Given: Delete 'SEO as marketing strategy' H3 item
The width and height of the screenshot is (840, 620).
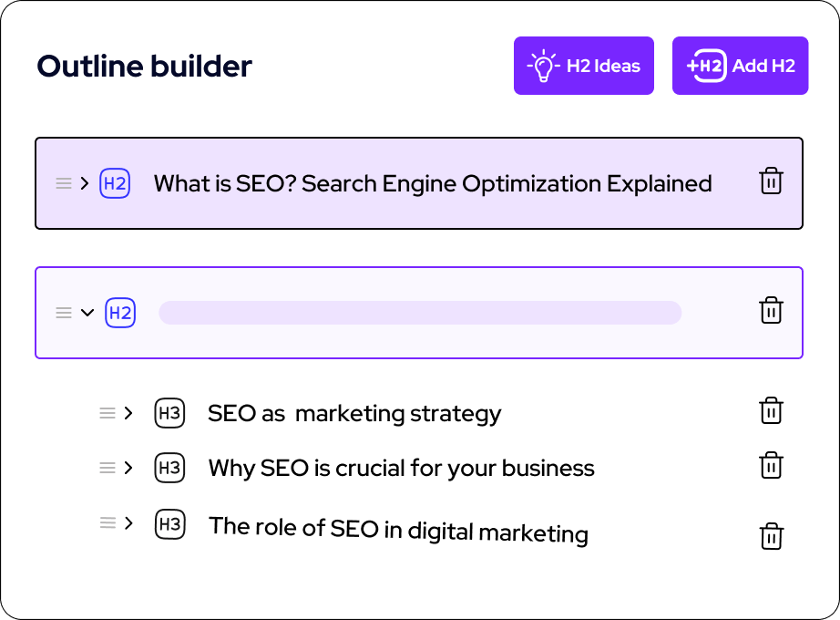Looking at the screenshot, I should (771, 411).
